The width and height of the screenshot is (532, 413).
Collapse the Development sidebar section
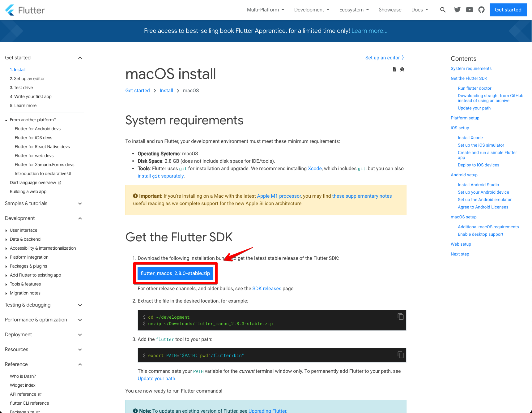pyautogui.click(x=80, y=218)
